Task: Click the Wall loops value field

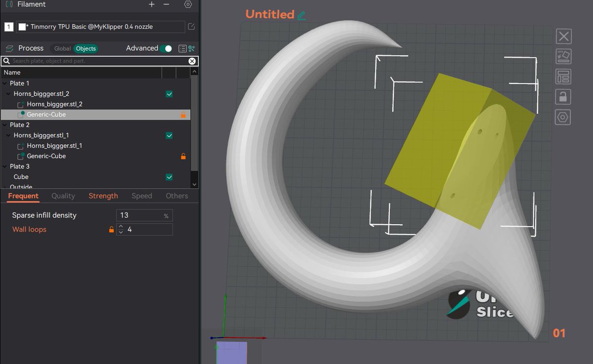Action: 148,230
